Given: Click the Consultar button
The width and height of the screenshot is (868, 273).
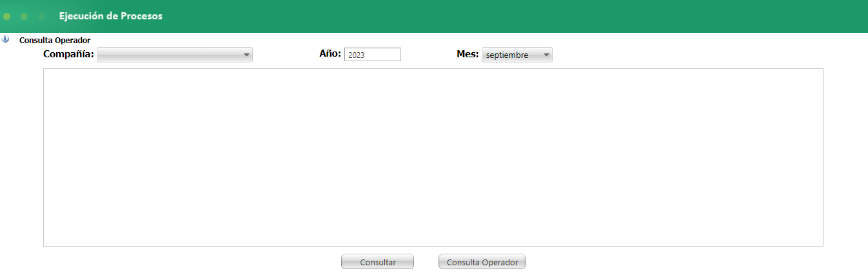Looking at the screenshot, I should (377, 261).
